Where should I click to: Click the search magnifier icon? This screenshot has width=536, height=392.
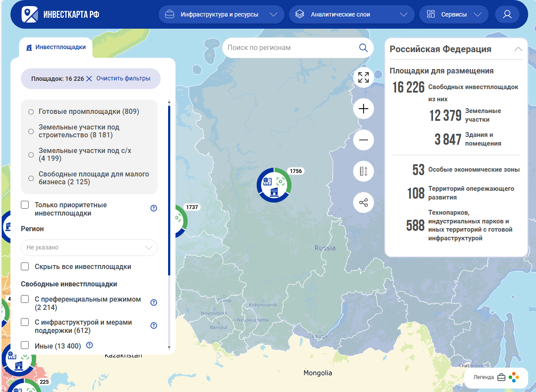pos(364,47)
